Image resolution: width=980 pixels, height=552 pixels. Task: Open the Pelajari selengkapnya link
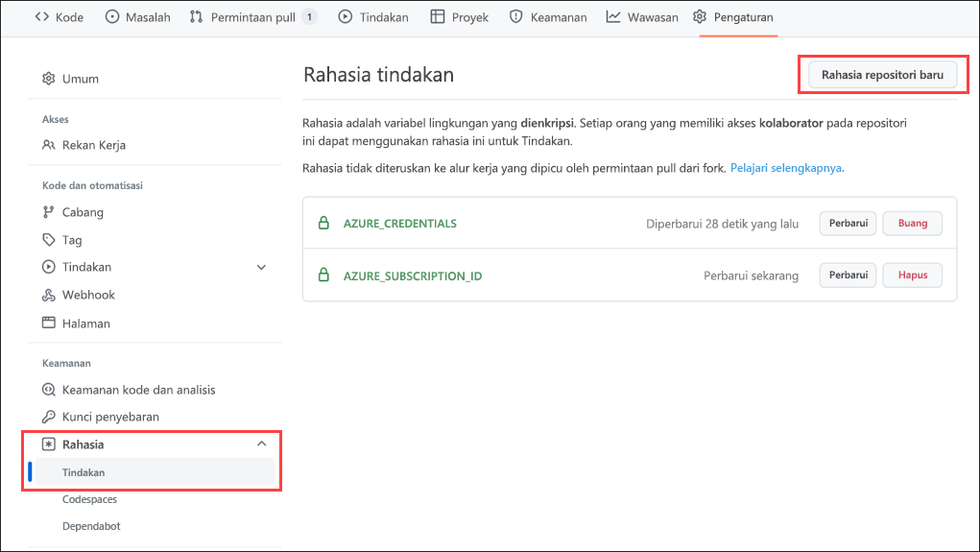pos(787,168)
